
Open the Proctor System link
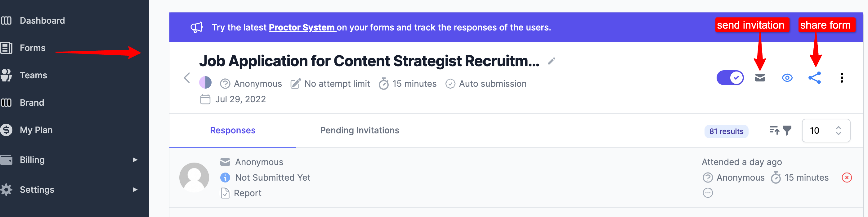point(302,27)
